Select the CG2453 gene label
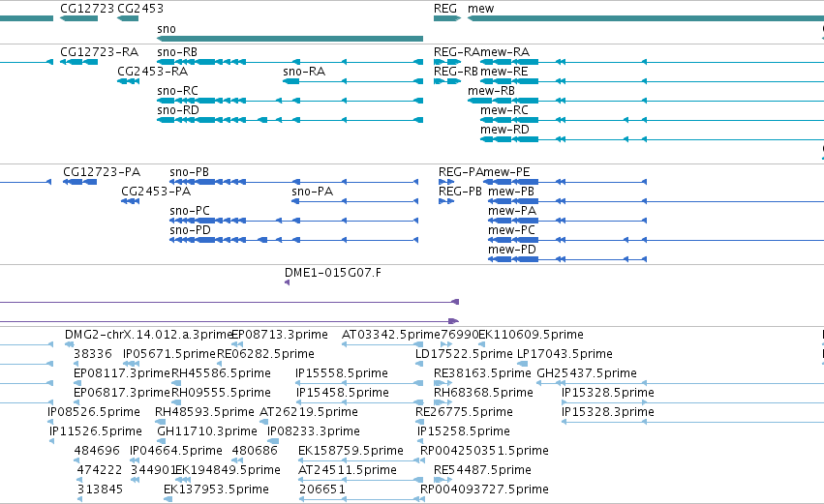This screenshot has width=824, height=504. pyautogui.click(x=140, y=9)
